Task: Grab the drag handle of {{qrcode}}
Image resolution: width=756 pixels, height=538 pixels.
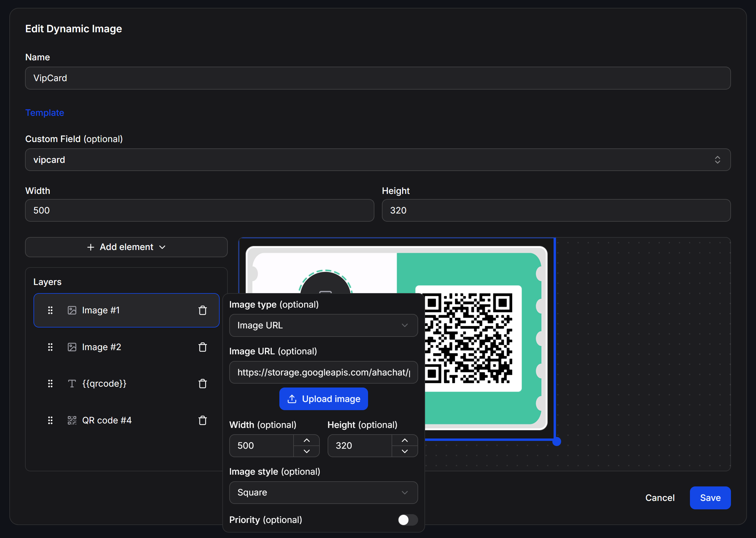Action: [x=50, y=384]
